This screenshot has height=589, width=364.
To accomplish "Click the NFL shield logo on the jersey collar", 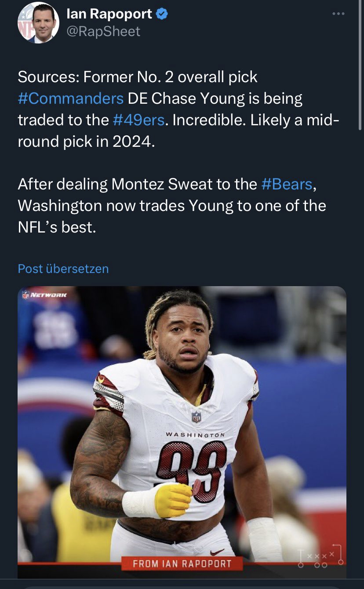I will tap(196, 417).
